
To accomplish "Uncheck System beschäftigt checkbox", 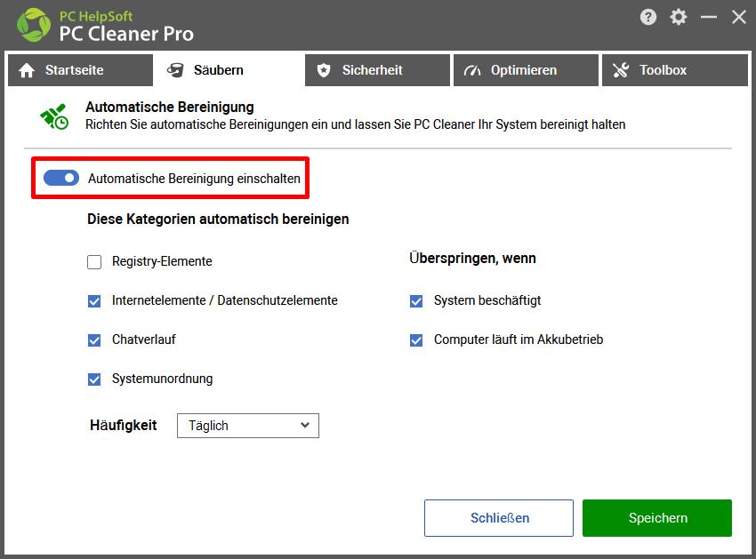I will click(x=415, y=301).
